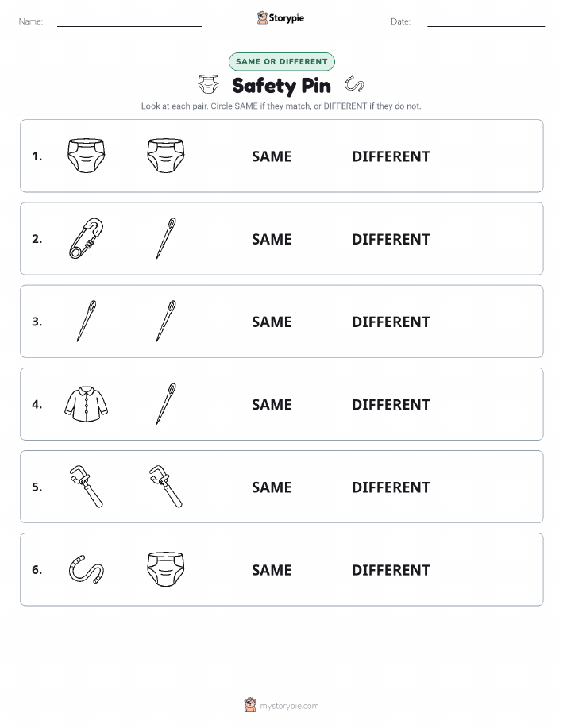This screenshot has height=728, width=563.
Task: Select the shirt picture in row 4
Action: (x=86, y=404)
